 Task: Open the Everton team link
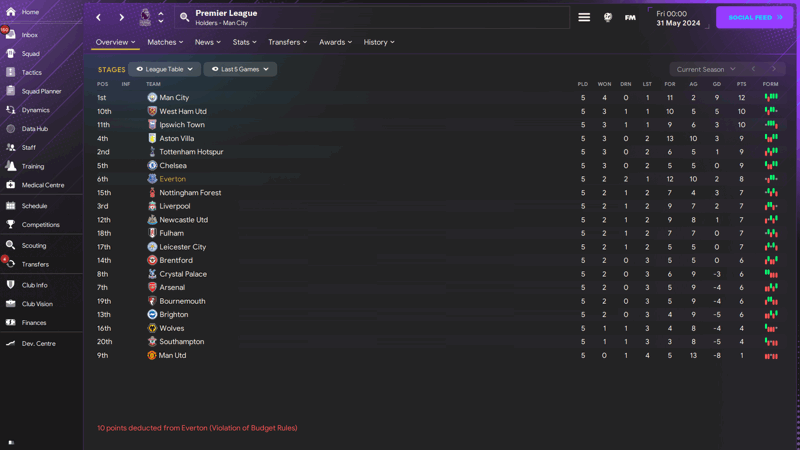[172, 179]
